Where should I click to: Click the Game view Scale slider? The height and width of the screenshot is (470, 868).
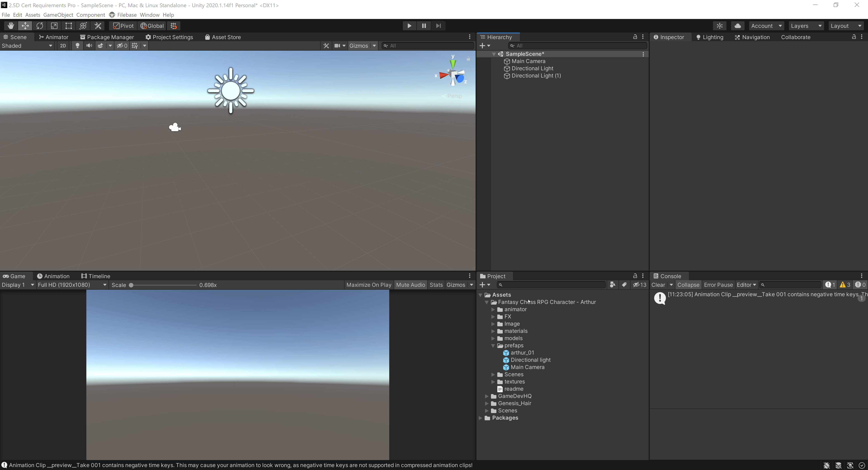(164, 285)
